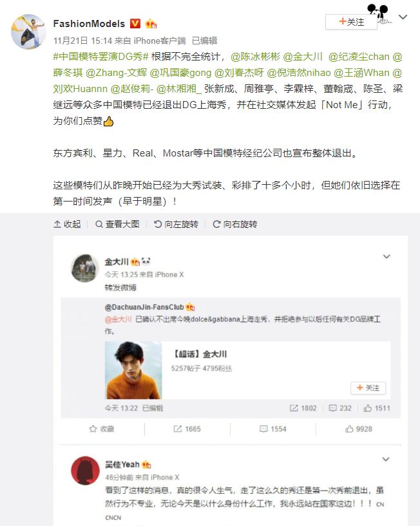Screen dimensions: 420x526
Task: Follow the 金大川 super topic via +关注
Action: pos(368,388)
